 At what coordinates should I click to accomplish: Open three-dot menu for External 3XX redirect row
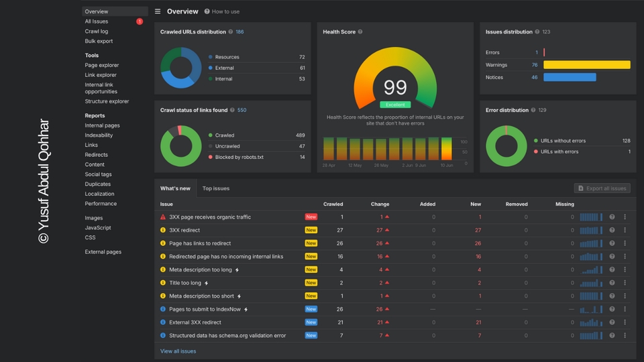[625, 322]
